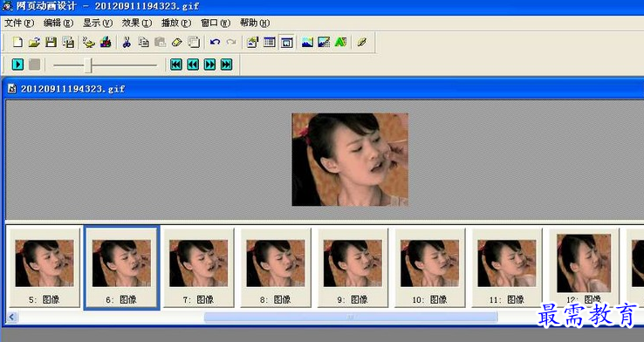
Task: Launch the magic lamp wizard icon
Action: (88, 42)
